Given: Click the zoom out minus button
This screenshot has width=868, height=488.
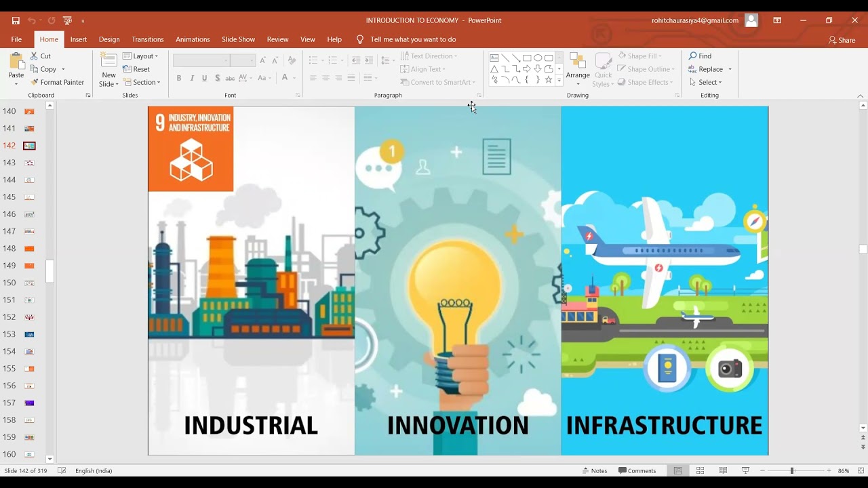Looking at the screenshot, I should click(x=762, y=470).
